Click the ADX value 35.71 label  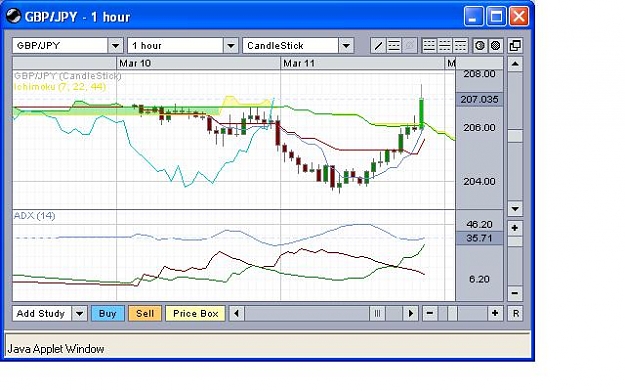point(480,238)
